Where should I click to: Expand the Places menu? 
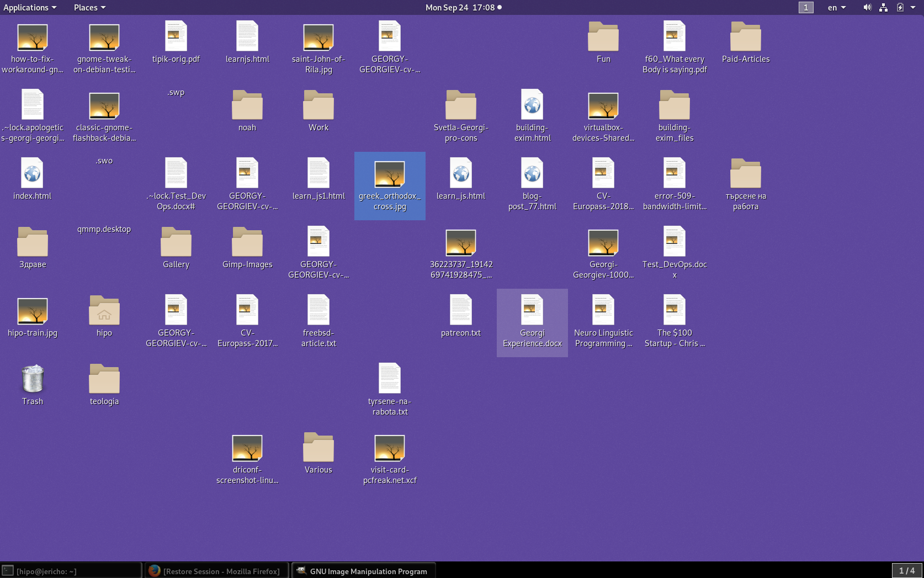(x=89, y=7)
